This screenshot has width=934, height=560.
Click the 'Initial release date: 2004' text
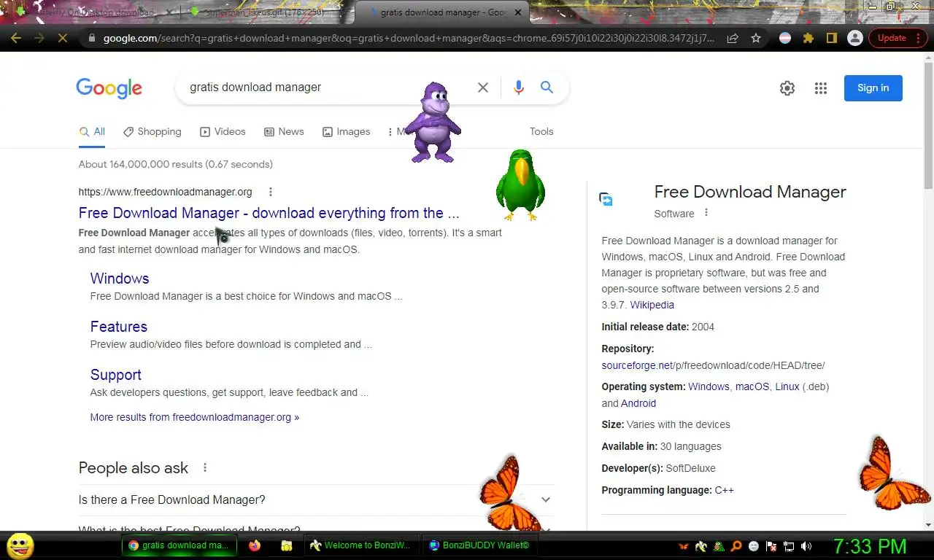click(x=657, y=327)
